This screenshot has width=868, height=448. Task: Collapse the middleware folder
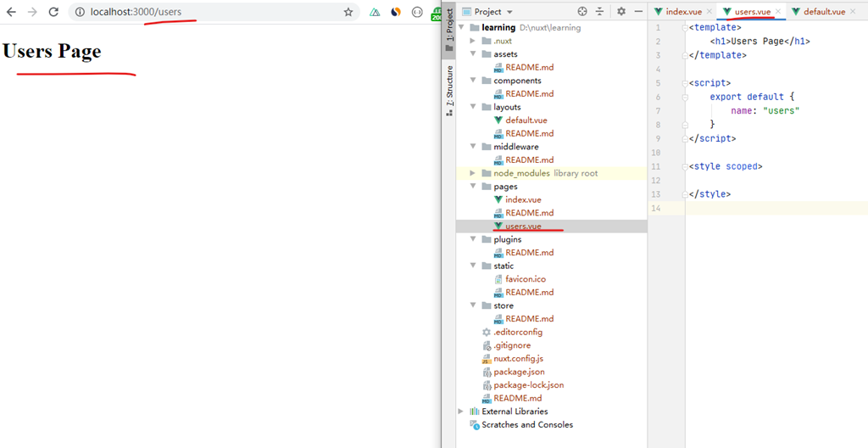click(x=473, y=147)
